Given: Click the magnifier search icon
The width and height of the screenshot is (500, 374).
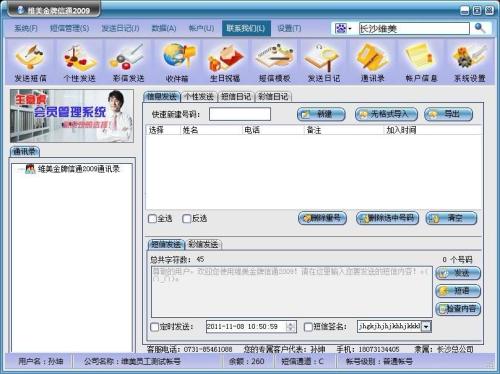Looking at the screenshot, I should pos(480,28).
